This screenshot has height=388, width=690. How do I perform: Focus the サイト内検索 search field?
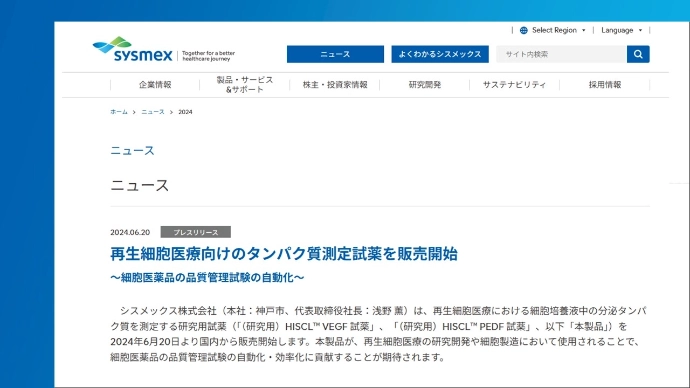pos(562,54)
